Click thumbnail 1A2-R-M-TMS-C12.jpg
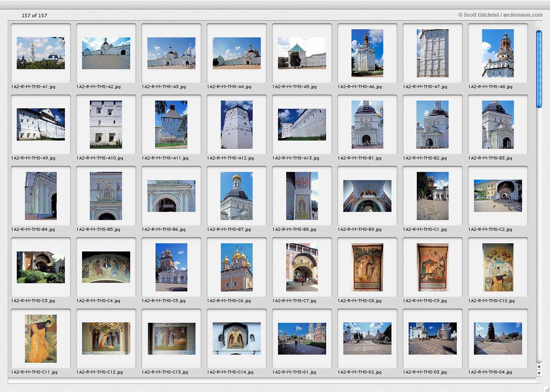This screenshot has width=550, height=392. [x=106, y=339]
